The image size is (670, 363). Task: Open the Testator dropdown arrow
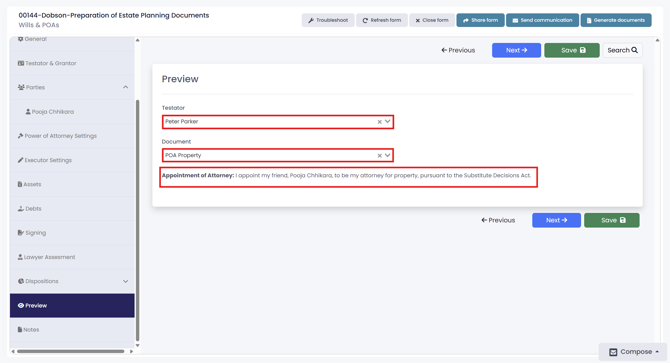[x=388, y=122]
